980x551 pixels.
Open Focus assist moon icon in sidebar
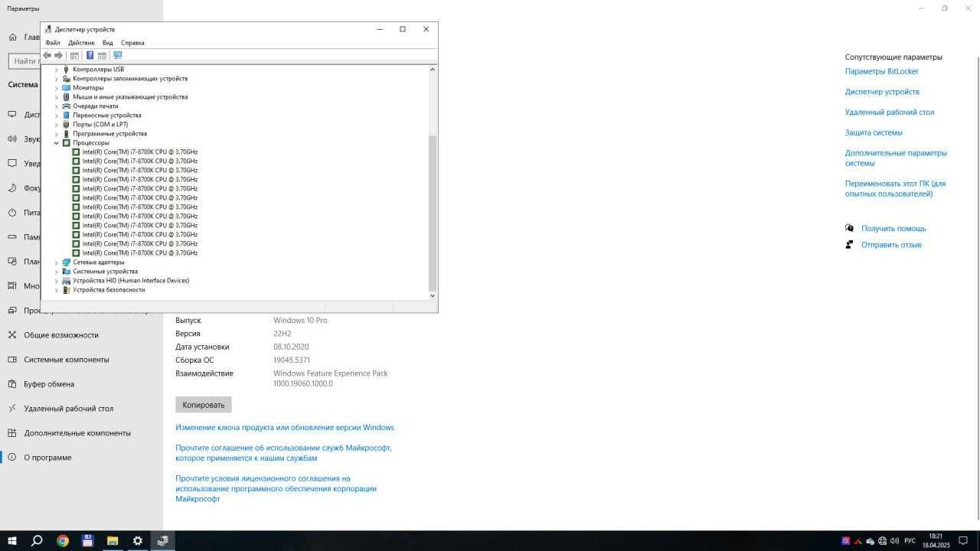coord(12,188)
